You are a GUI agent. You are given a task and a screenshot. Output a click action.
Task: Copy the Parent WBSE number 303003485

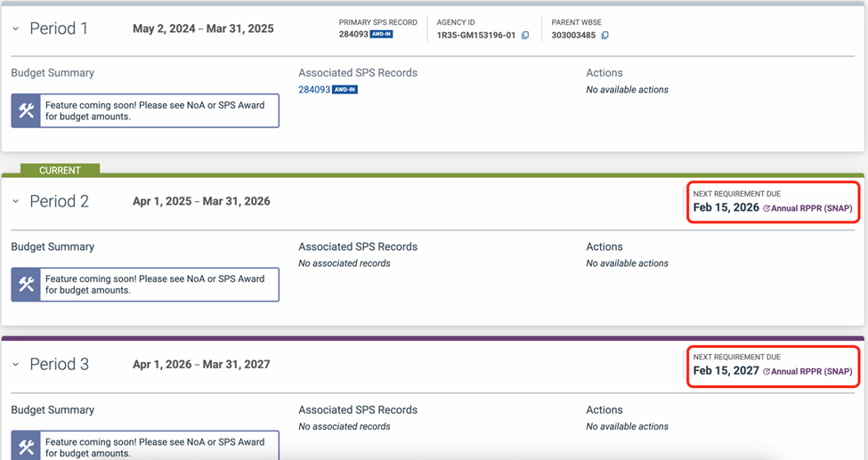(605, 36)
